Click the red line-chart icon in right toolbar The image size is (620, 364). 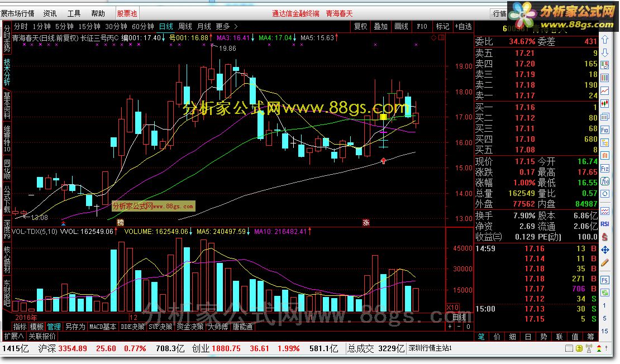coord(604,90)
